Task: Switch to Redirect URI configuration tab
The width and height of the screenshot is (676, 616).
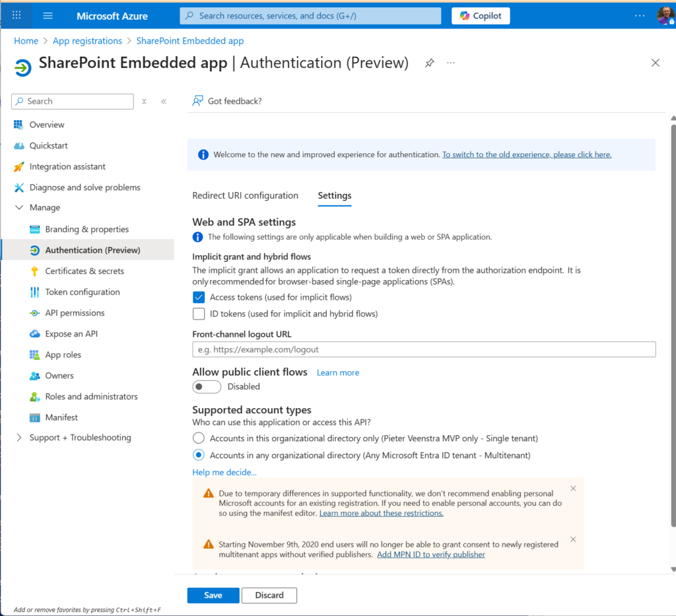Action: click(x=246, y=195)
